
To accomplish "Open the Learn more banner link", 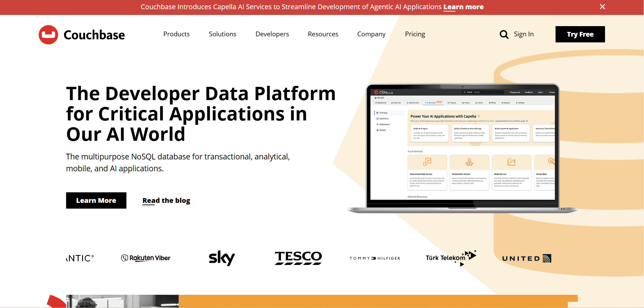I will [463, 7].
